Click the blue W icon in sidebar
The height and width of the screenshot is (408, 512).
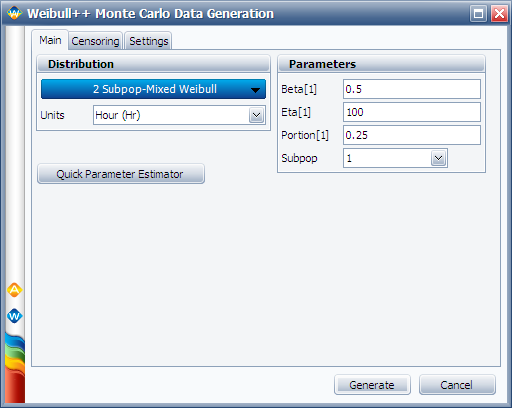point(14,316)
